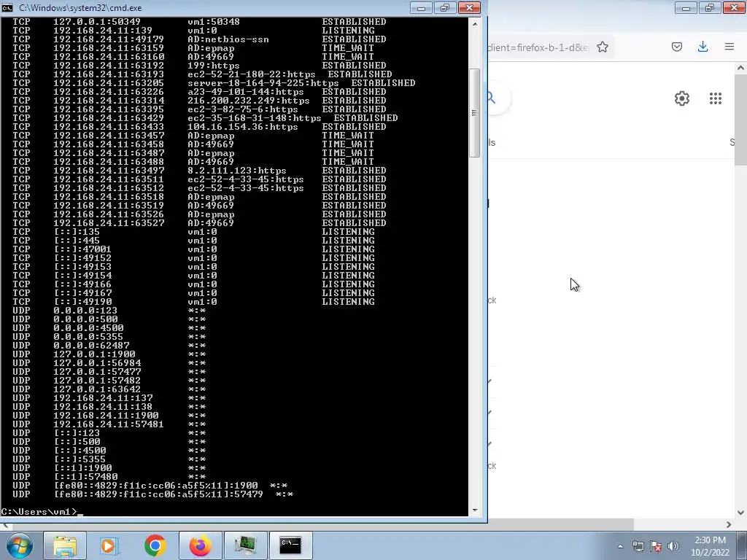
Task: Open Google quick settings gear
Action: (682, 98)
